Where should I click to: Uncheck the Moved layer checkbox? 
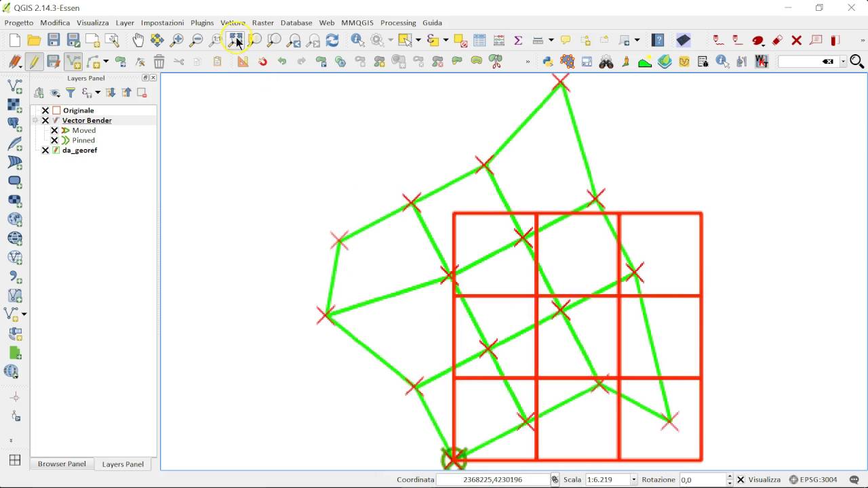pyautogui.click(x=55, y=130)
